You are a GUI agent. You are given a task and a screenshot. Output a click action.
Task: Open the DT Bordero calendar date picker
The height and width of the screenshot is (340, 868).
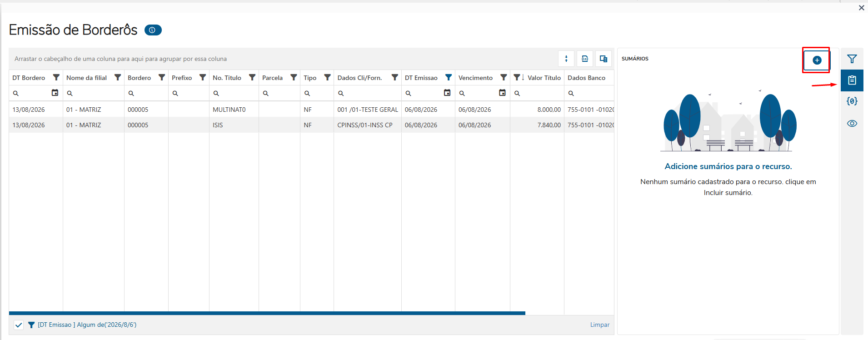pyautogui.click(x=55, y=93)
